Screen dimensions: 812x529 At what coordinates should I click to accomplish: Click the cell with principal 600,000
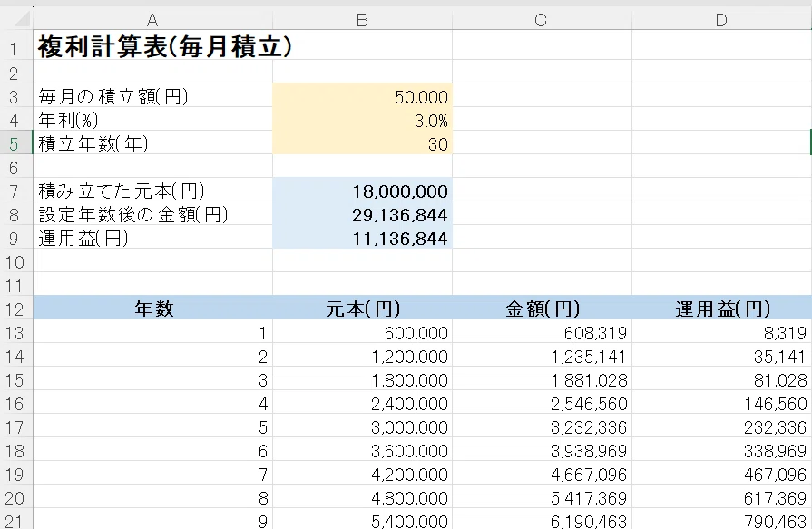(362, 331)
